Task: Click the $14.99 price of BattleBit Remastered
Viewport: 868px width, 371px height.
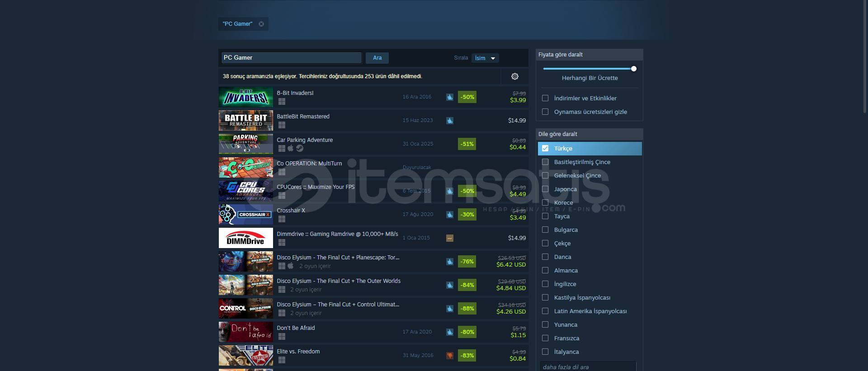Action: tap(517, 121)
